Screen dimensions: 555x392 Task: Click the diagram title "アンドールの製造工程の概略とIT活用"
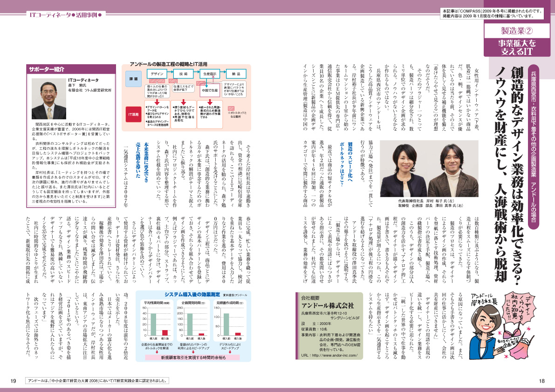click(169, 64)
